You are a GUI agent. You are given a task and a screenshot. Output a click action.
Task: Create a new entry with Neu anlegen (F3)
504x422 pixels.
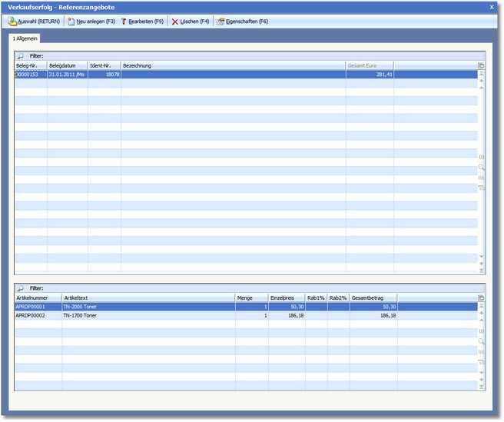pos(91,22)
